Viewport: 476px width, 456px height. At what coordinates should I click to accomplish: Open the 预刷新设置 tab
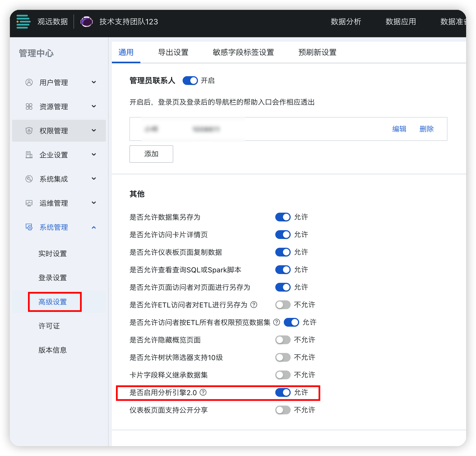pos(318,52)
